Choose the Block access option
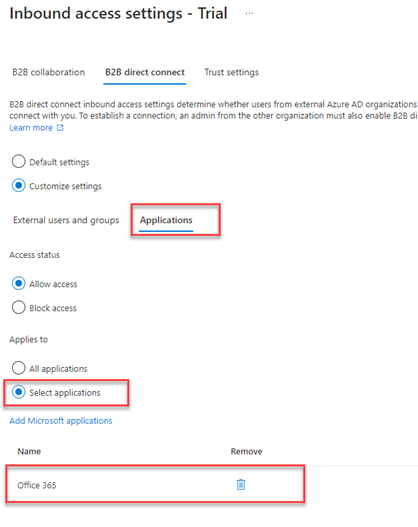 [x=18, y=307]
